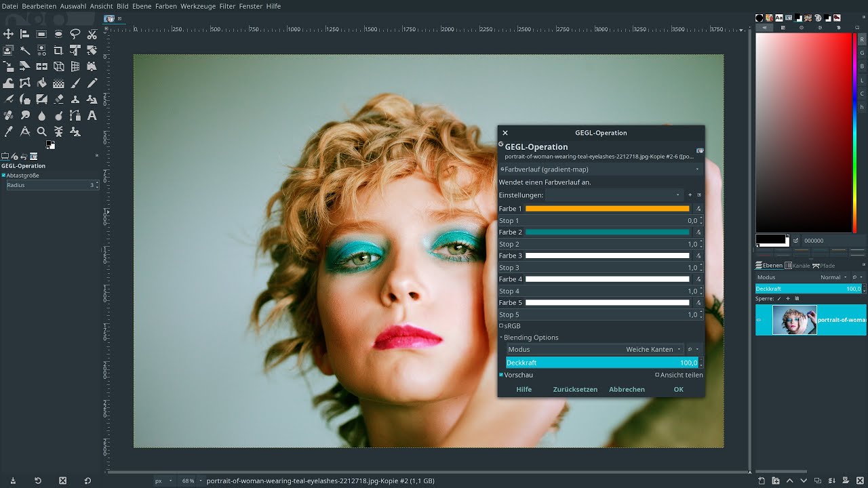Viewport: 868px width, 488px height.
Task: Pick color with Farbe 1 eyedropper button
Action: [x=698, y=209]
